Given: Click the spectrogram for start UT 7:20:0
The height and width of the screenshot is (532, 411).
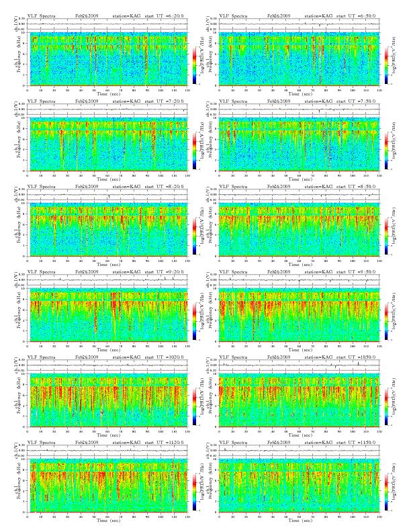Looking at the screenshot, I should tap(107, 144).
